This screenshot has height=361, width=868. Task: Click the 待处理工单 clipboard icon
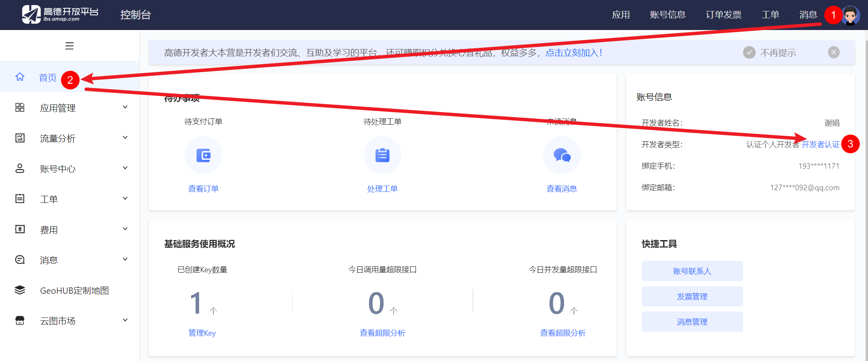tap(382, 155)
